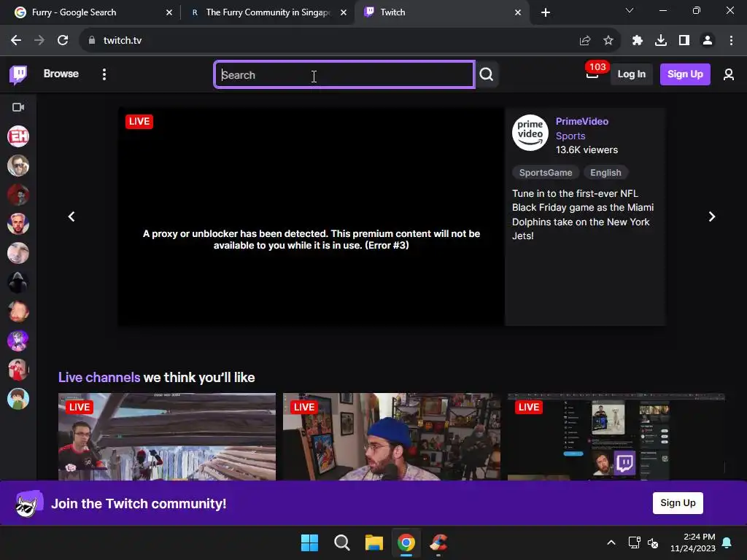Open a new browser tab

coord(546,12)
